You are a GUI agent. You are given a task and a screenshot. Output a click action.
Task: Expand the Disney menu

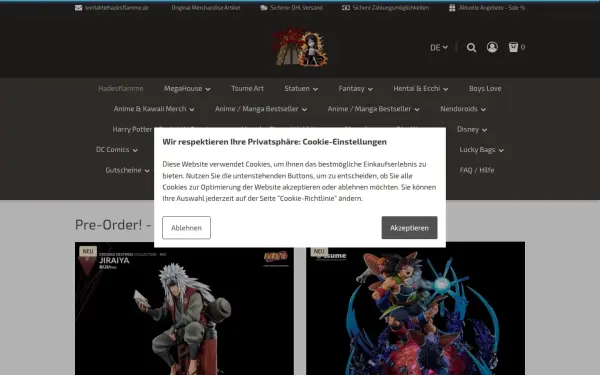coord(472,129)
